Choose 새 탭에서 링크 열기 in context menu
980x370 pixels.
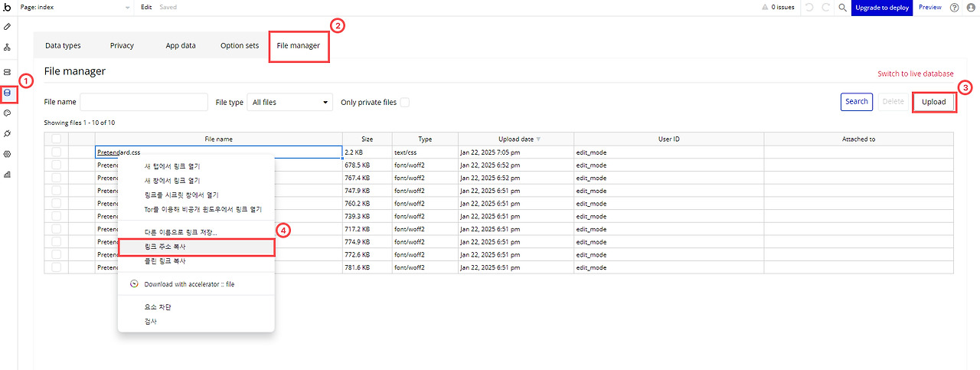pyautogui.click(x=196, y=166)
